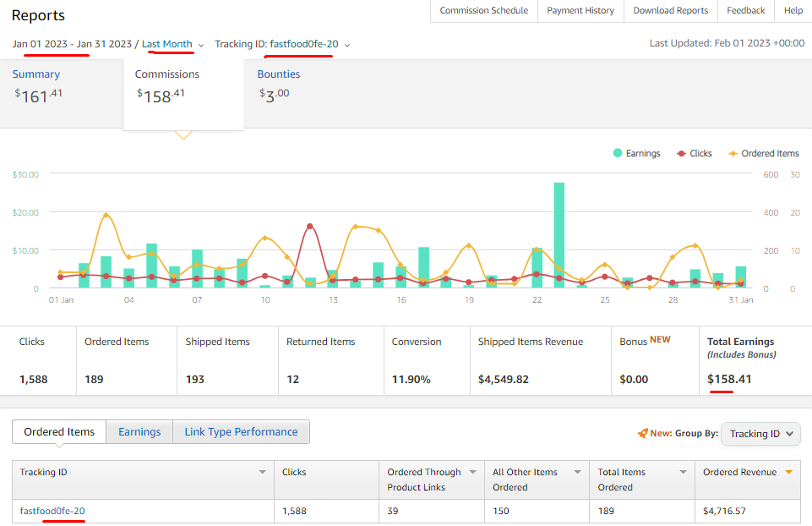
Task: Click the Returned Items value 12
Action: click(x=293, y=380)
